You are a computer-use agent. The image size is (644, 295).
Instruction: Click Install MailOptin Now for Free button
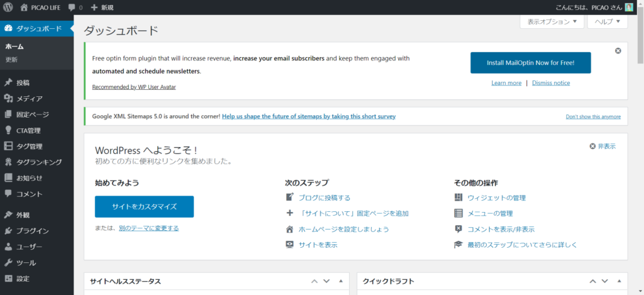tap(531, 63)
